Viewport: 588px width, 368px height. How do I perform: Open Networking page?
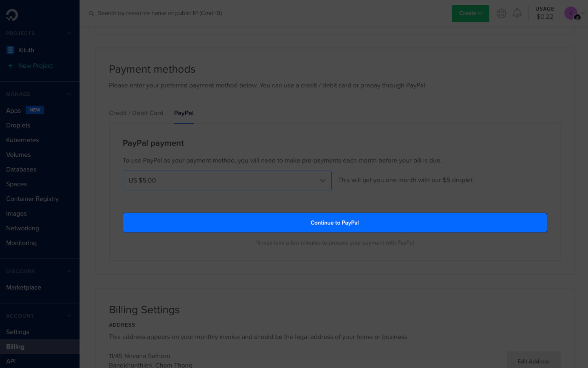[x=22, y=228]
